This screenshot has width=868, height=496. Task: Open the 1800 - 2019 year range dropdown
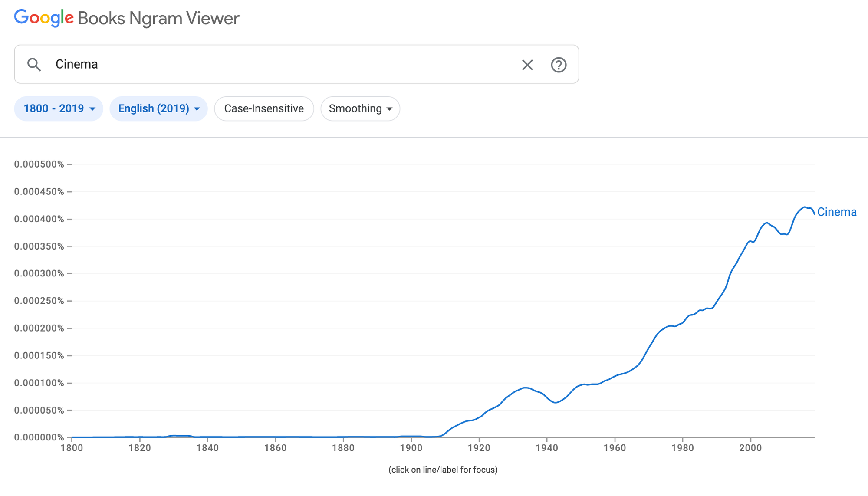(x=59, y=108)
